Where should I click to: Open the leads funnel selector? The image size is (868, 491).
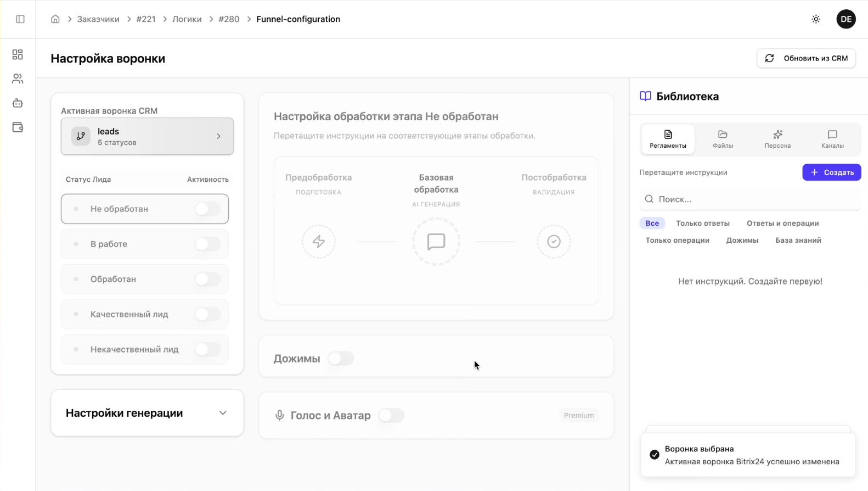pos(147,136)
